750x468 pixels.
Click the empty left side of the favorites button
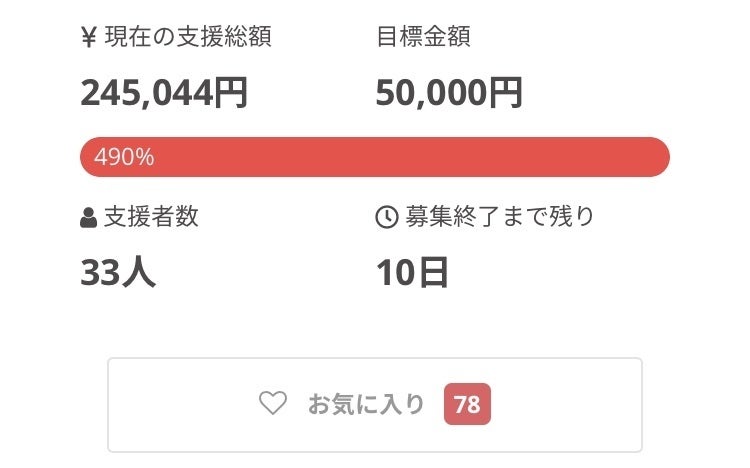tap(180, 404)
